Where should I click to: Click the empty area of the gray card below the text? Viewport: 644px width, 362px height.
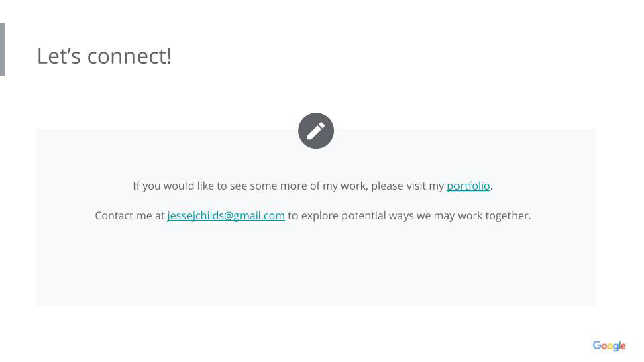[x=316, y=268]
